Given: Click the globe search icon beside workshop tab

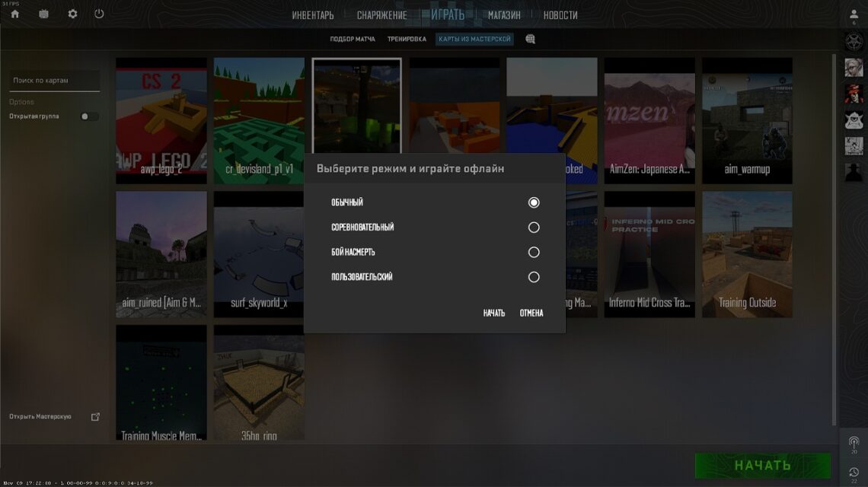Looking at the screenshot, I should pos(531,39).
